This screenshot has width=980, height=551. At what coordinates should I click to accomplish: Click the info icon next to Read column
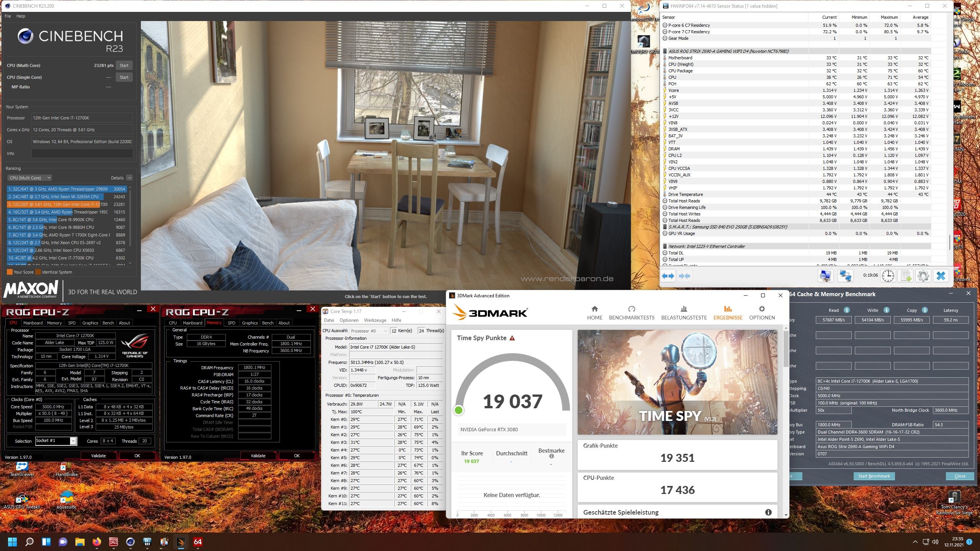coord(847,310)
